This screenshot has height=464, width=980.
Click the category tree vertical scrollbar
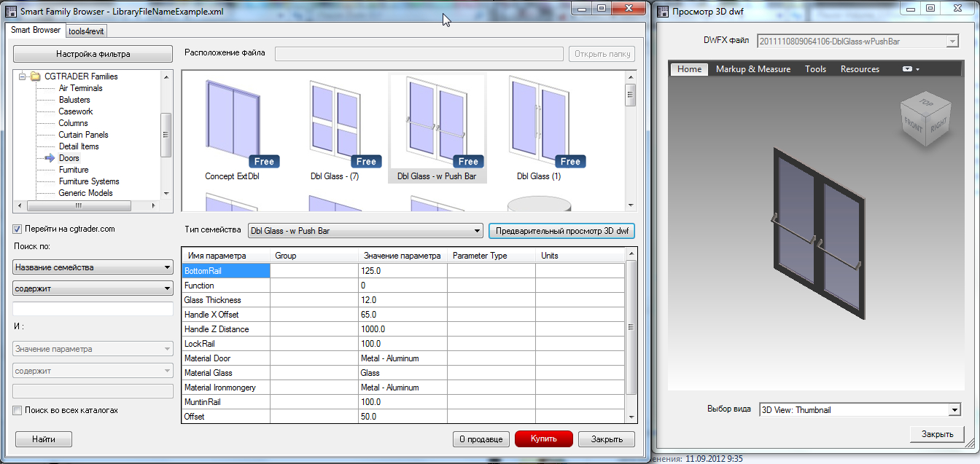pos(166,135)
